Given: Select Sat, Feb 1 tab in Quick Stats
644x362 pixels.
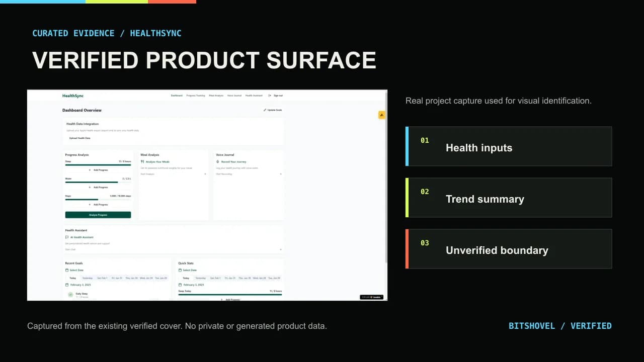Looking at the screenshot, I should coord(215,278).
